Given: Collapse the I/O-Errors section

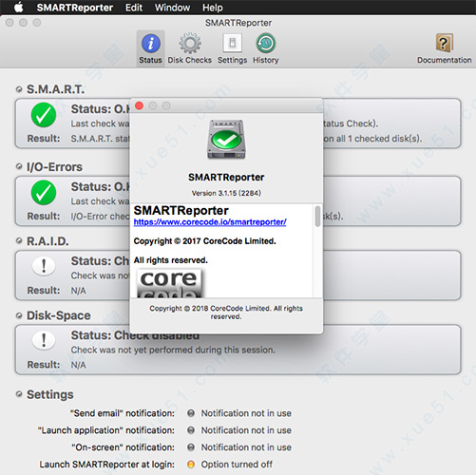Looking at the screenshot, I should click(19, 166).
